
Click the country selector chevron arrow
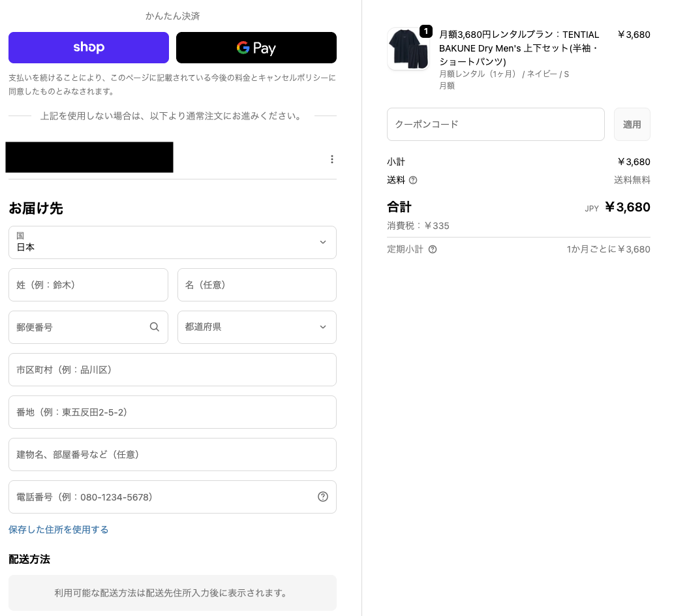click(x=323, y=242)
